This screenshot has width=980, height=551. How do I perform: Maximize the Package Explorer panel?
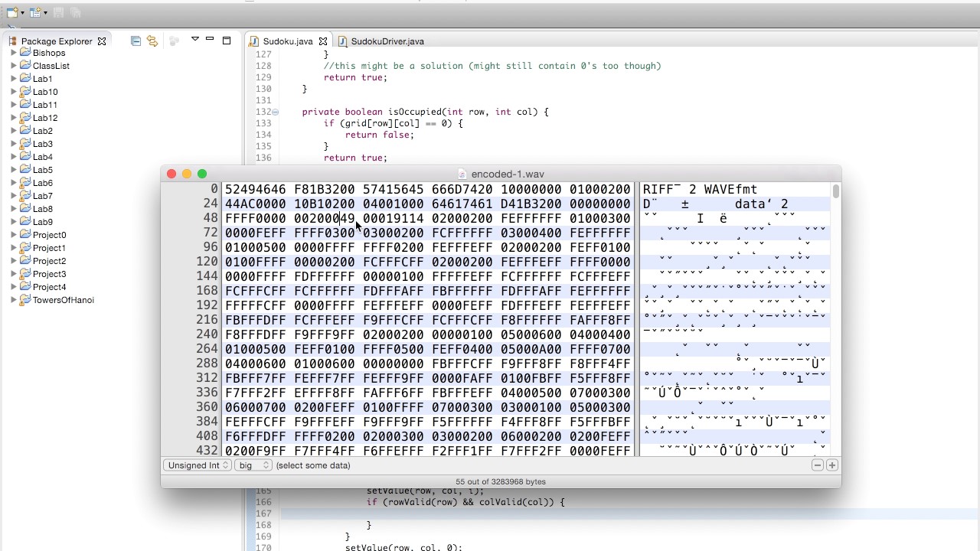pyautogui.click(x=227, y=41)
